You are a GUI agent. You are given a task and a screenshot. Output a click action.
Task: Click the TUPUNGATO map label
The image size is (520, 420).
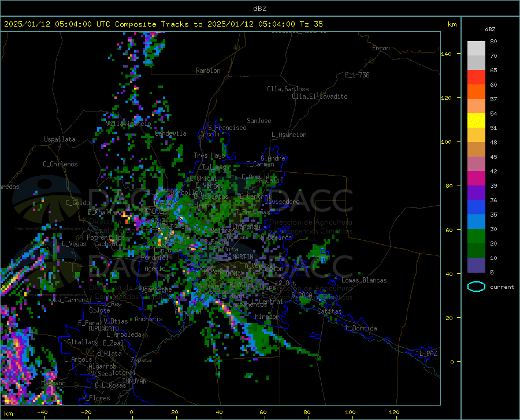pos(103,329)
